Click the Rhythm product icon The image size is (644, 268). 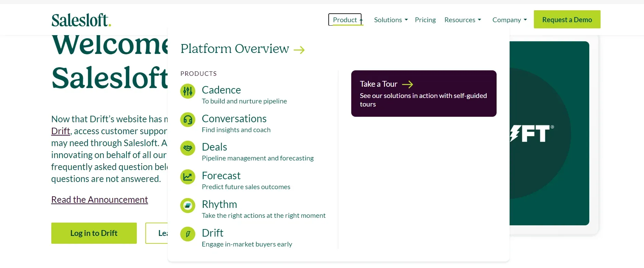188,206
